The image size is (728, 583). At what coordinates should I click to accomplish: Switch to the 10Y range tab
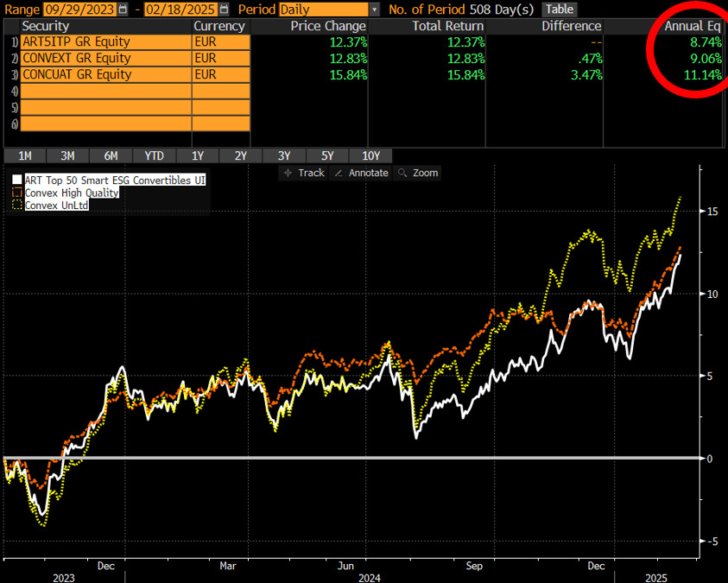371,155
